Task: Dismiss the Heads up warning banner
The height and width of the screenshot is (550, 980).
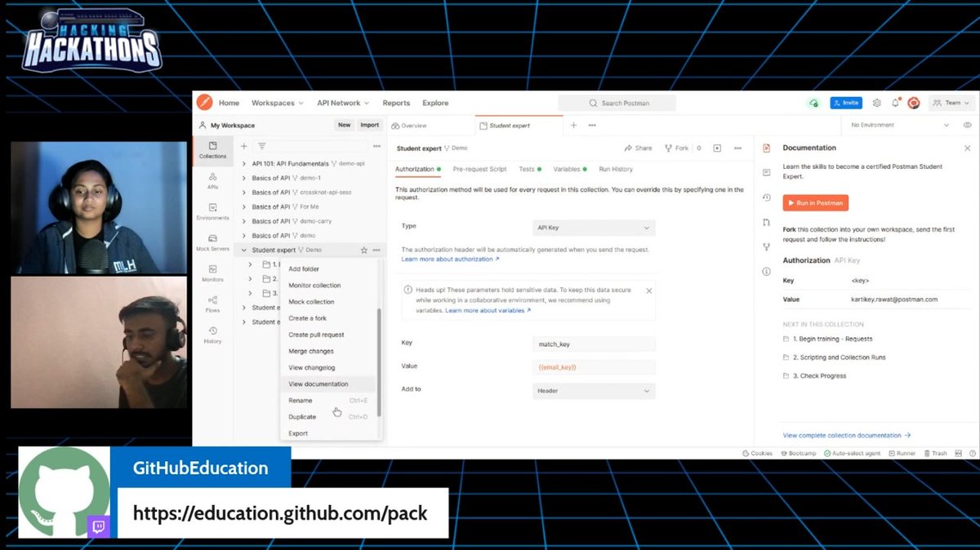Action: (649, 291)
